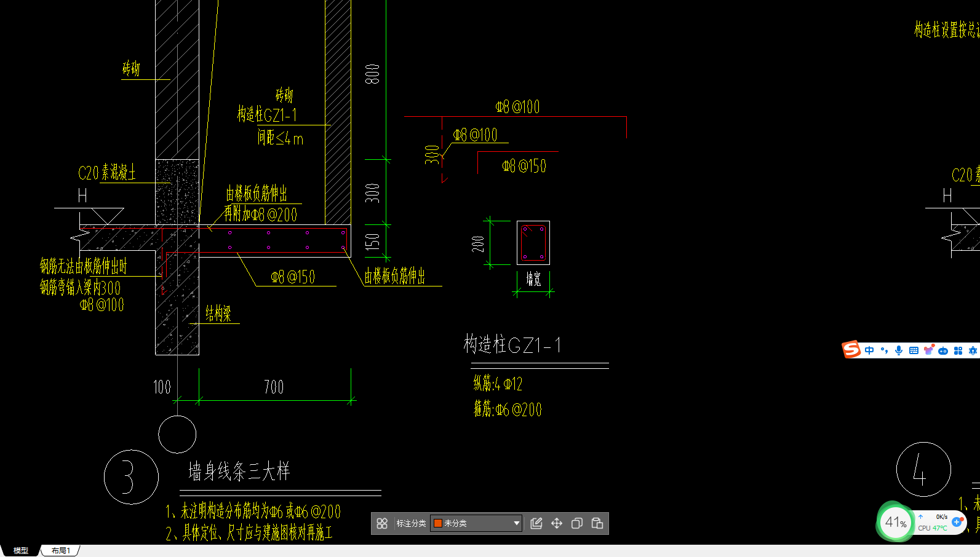Image resolution: width=980 pixels, height=557 pixels.
Task: Select the 构造柱GZ1-1 title text
Action: (x=512, y=344)
